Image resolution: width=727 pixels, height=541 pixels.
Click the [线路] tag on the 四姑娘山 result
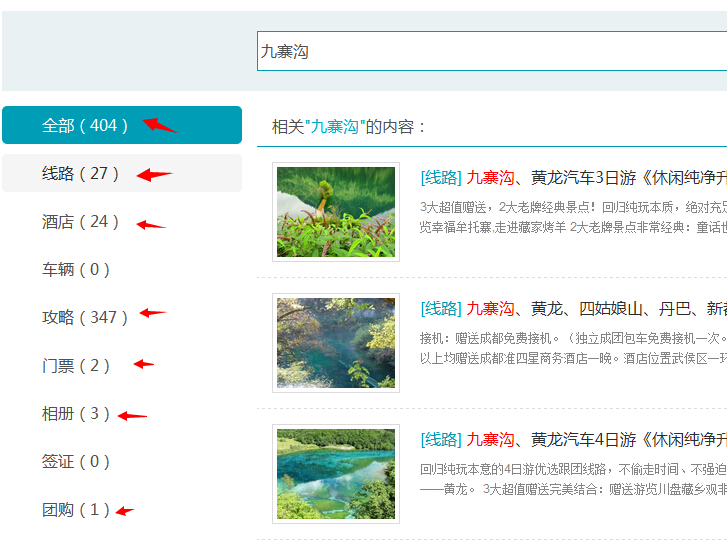click(x=441, y=309)
